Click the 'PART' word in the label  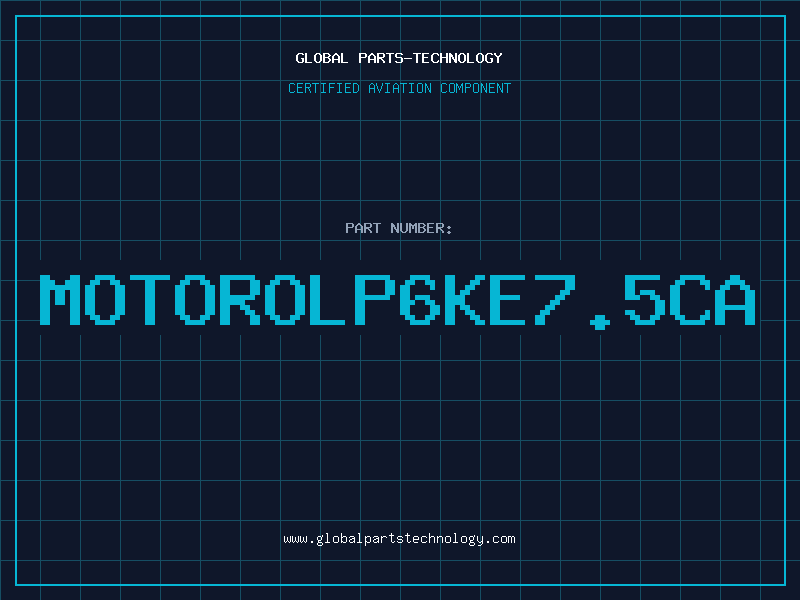363,228
